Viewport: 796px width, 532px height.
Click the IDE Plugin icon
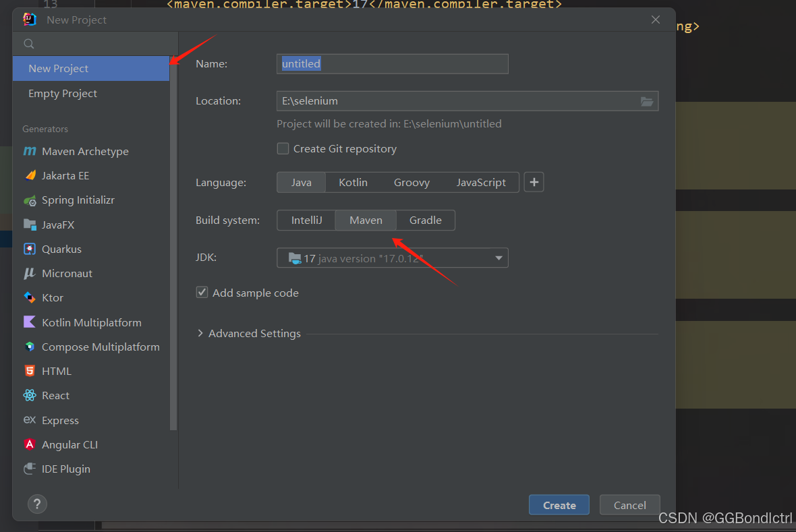[30, 469]
